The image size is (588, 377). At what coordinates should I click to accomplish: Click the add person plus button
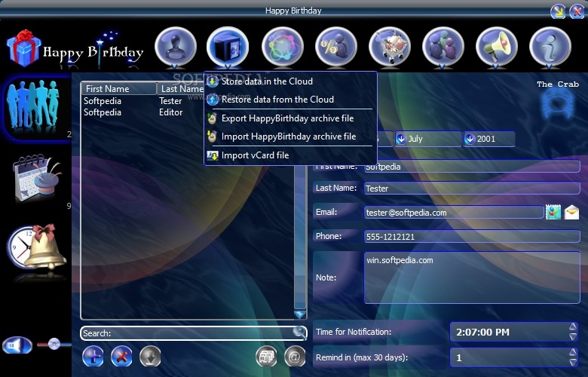[93, 356]
